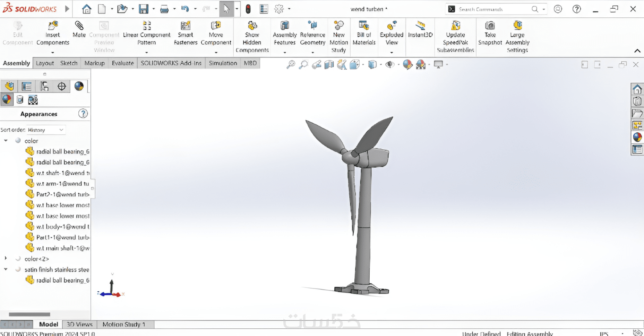This screenshot has width=644, height=336.
Task: Switch to the Evaluate tab
Action: 123,63
